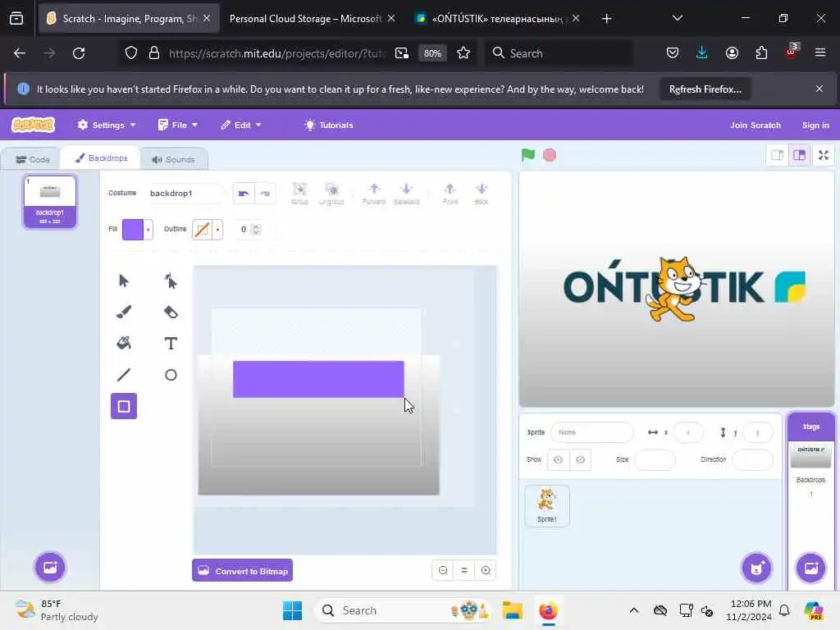The height and width of the screenshot is (630, 840).
Task: Select the Rectangle tool
Action: click(124, 406)
